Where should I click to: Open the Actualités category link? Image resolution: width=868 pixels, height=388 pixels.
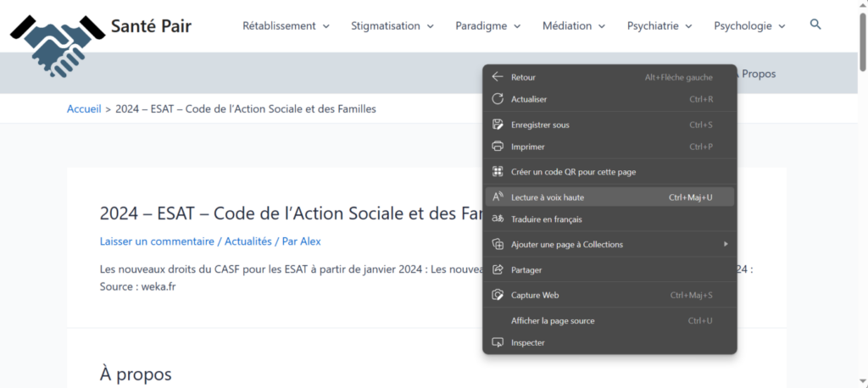[x=248, y=241]
